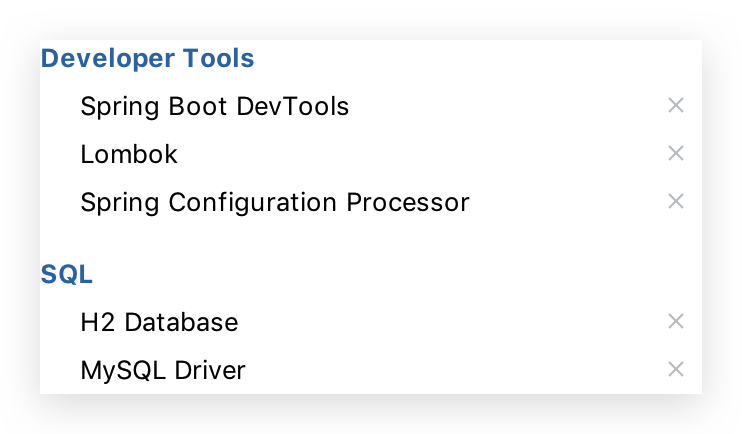Select the H2 Database entry

coord(159,322)
